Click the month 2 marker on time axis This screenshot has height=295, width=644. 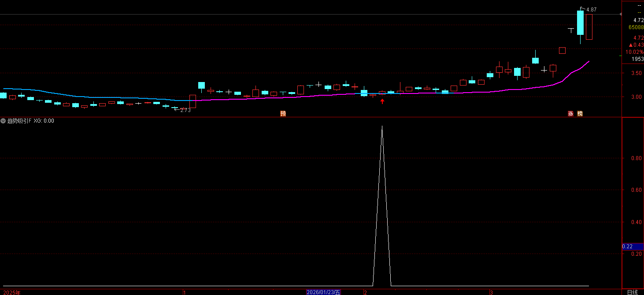click(x=366, y=292)
